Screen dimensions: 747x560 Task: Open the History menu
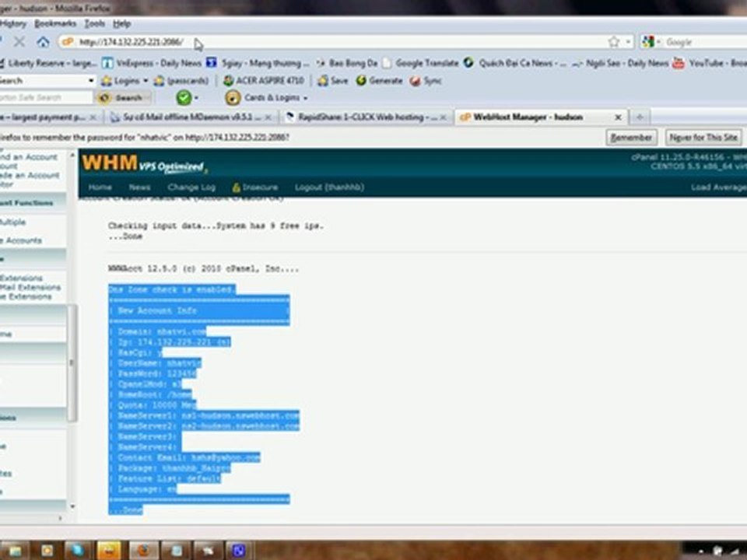pyautogui.click(x=13, y=23)
